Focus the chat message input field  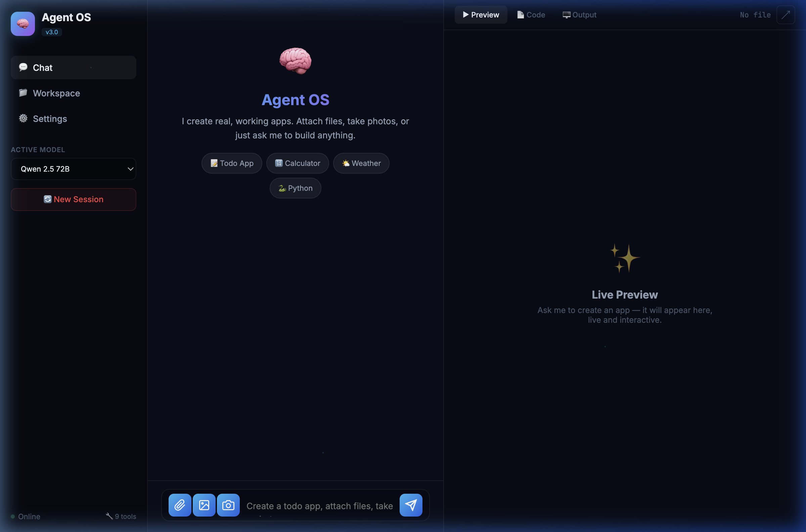pos(320,505)
